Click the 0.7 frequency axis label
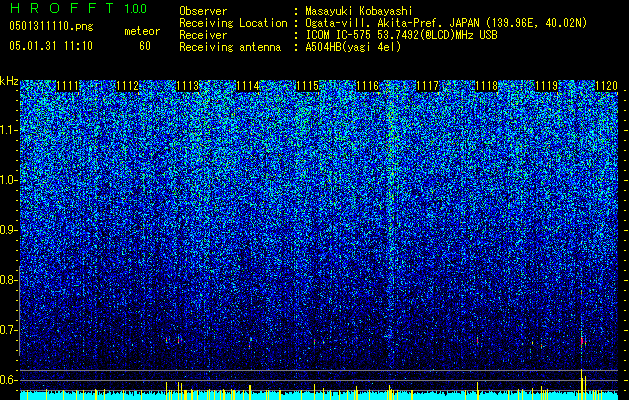The width and height of the screenshot is (629, 400). 9,330
